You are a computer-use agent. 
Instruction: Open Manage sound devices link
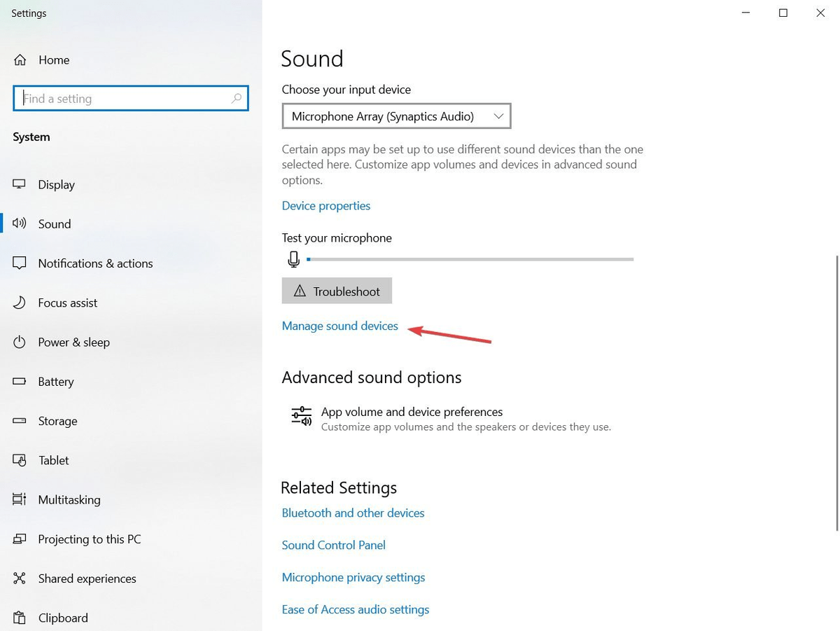coord(339,326)
